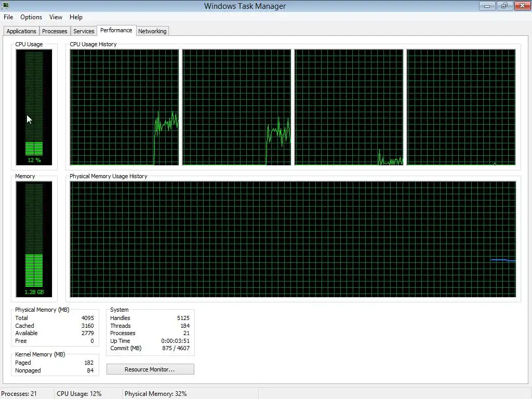Switch to the Processes tab
This screenshot has width=532, height=399.
tap(55, 31)
